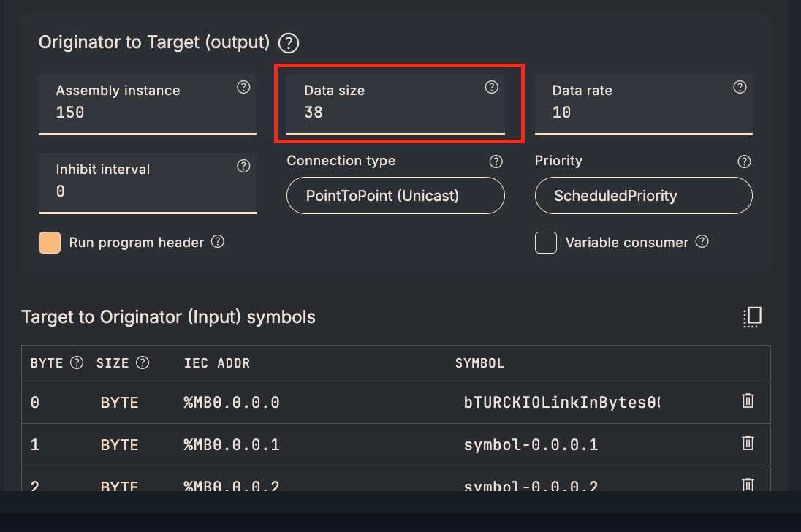The height and width of the screenshot is (532, 801).
Task: Click the Assembly instance help icon
Action: tap(244, 87)
